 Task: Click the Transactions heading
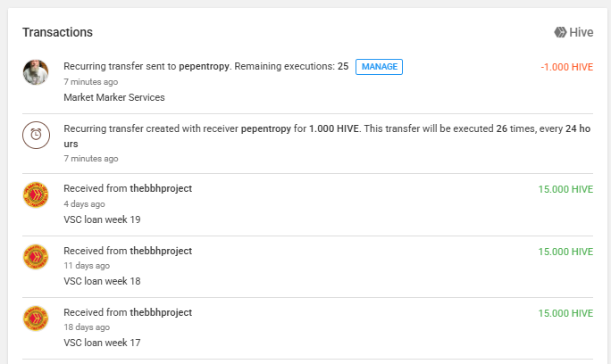pyautogui.click(x=57, y=32)
